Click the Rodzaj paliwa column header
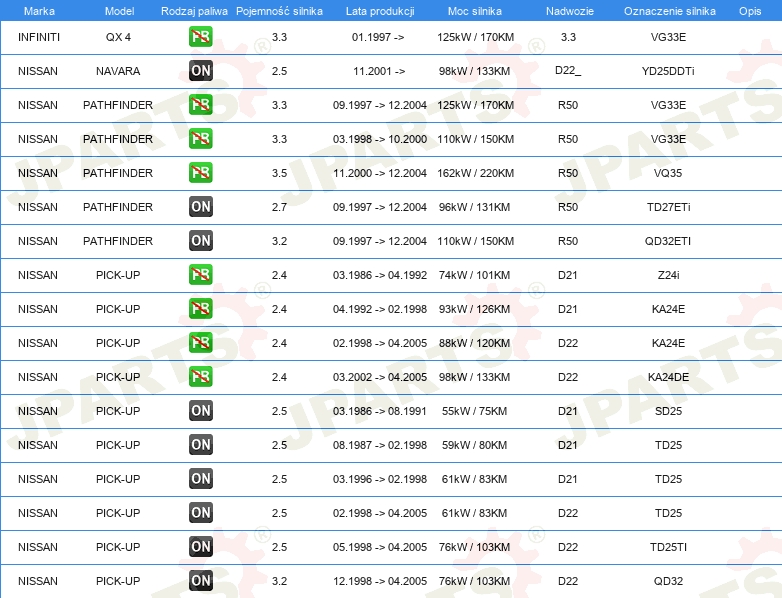 (x=194, y=11)
